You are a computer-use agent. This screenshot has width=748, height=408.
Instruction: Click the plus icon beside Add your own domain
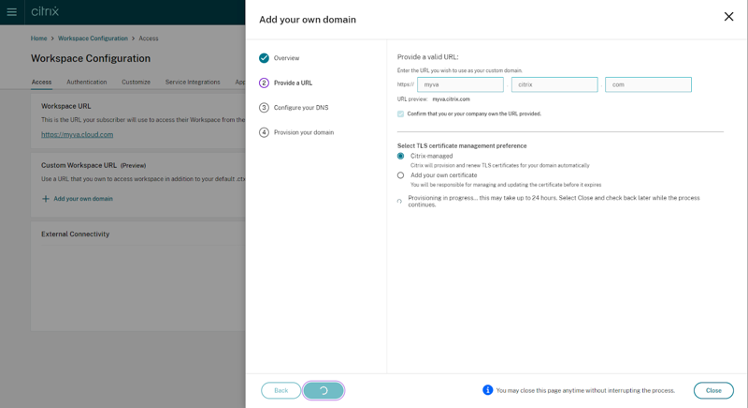click(x=46, y=199)
